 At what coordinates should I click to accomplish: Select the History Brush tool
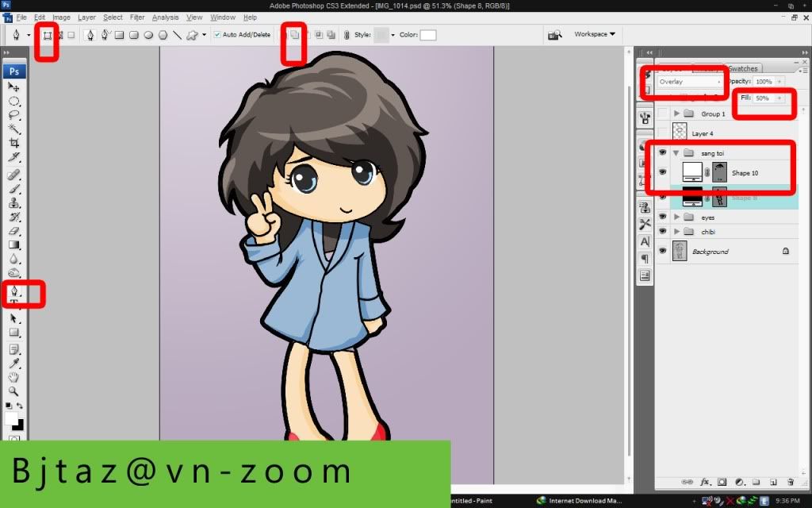coord(14,217)
